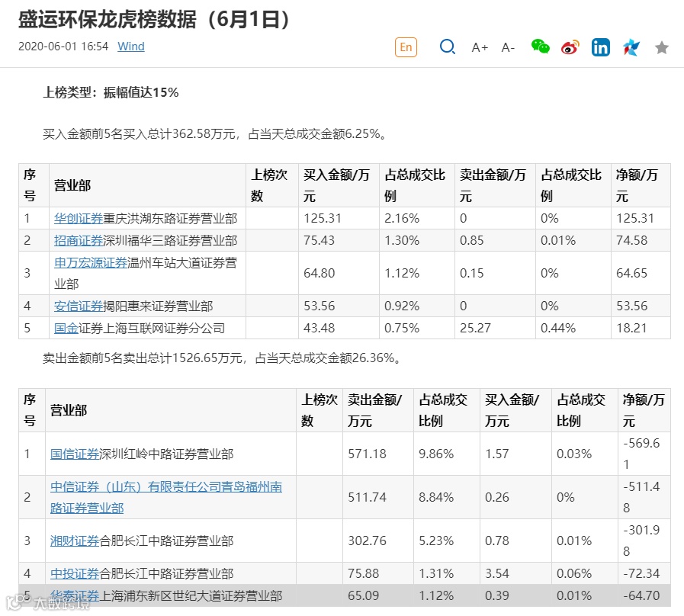Open 申万宏源证券 link

[x=91, y=262]
